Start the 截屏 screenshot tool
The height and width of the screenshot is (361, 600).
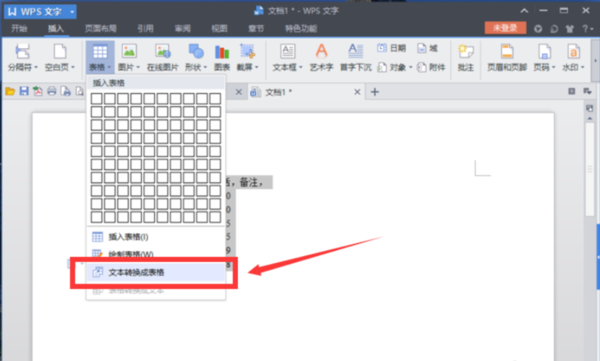[x=248, y=57]
